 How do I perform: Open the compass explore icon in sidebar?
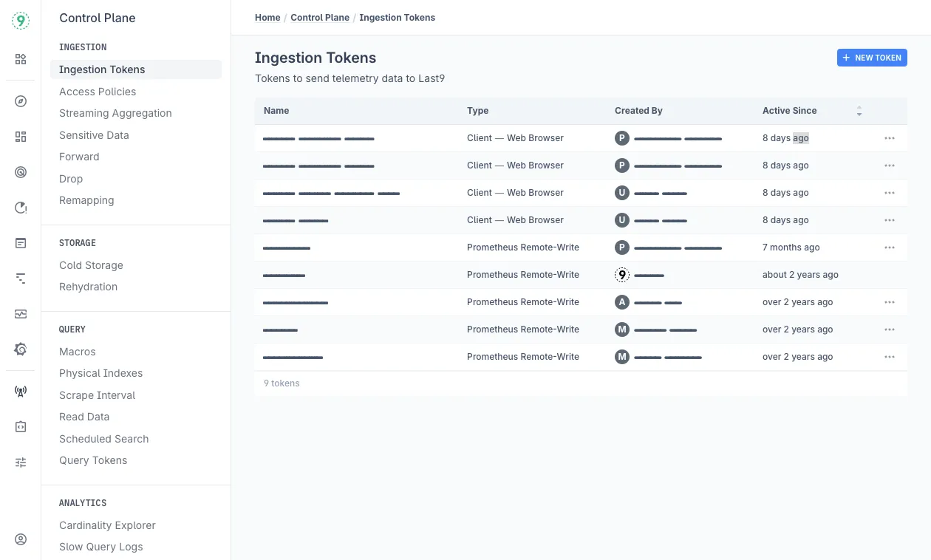(x=21, y=101)
